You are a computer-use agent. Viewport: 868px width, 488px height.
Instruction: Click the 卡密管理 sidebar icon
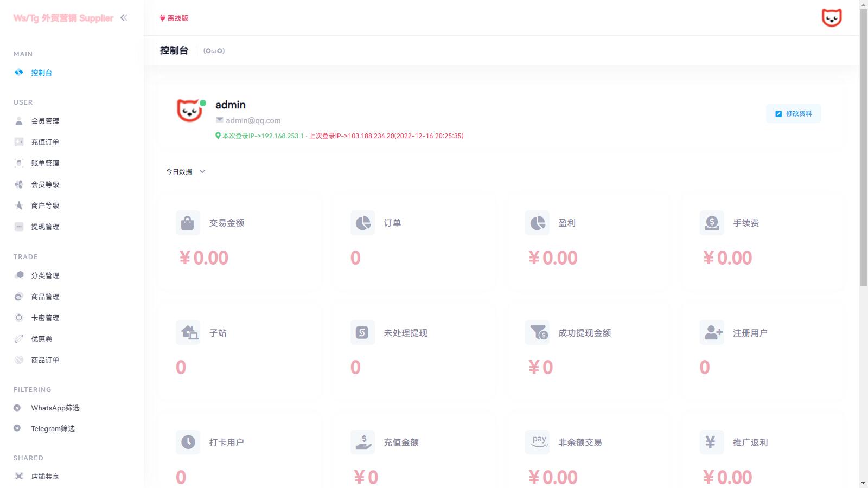[19, 318]
